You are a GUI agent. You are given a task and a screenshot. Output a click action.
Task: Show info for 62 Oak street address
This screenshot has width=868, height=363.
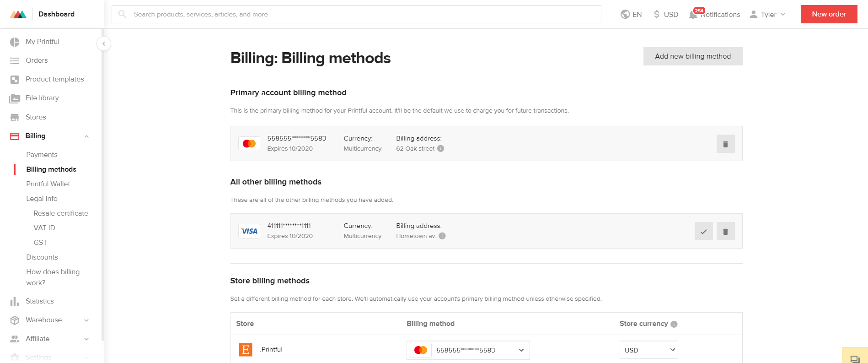pyautogui.click(x=440, y=148)
